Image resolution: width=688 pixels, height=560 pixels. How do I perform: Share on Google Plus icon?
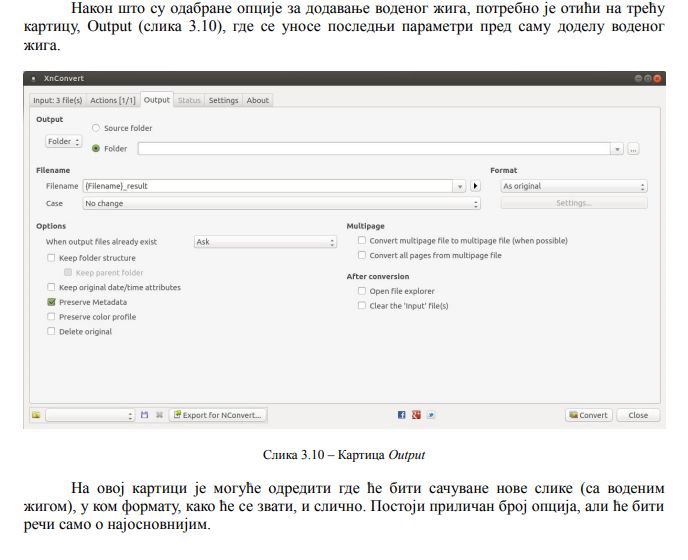pyautogui.click(x=416, y=415)
